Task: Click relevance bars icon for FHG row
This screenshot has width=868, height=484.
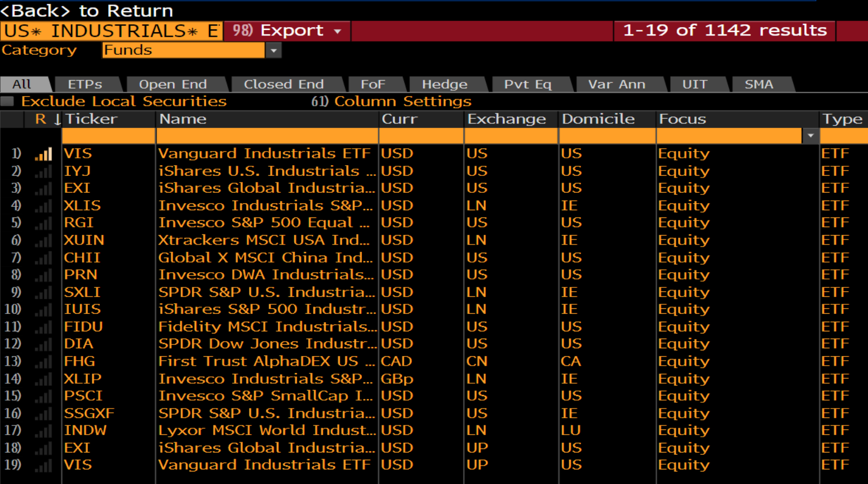Action: click(43, 362)
